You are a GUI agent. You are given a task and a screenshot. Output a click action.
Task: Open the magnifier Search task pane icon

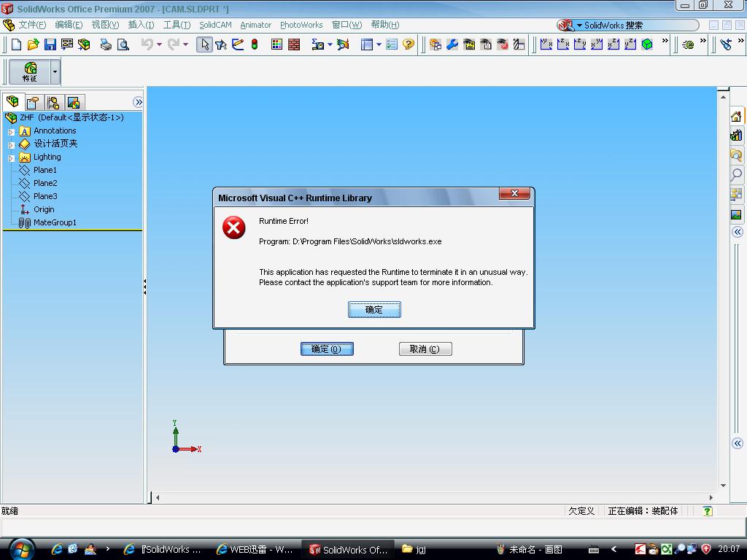(736, 174)
